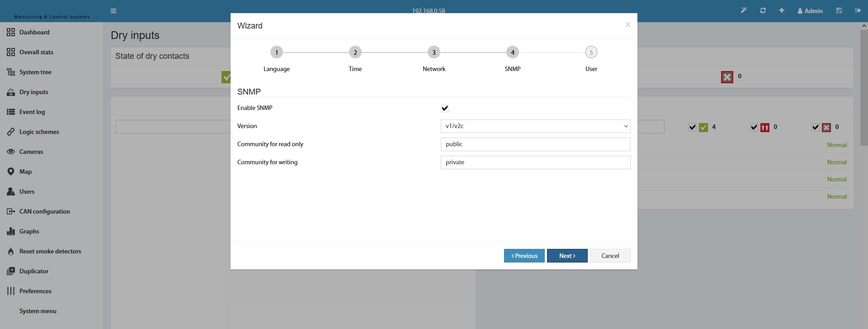Open the Event log link text
This screenshot has height=329, width=868.
(x=32, y=112)
